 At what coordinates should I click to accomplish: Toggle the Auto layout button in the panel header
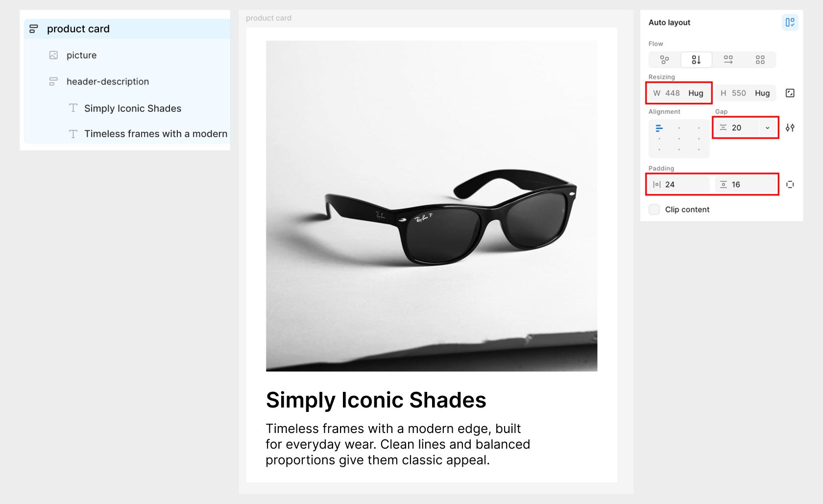790,23
